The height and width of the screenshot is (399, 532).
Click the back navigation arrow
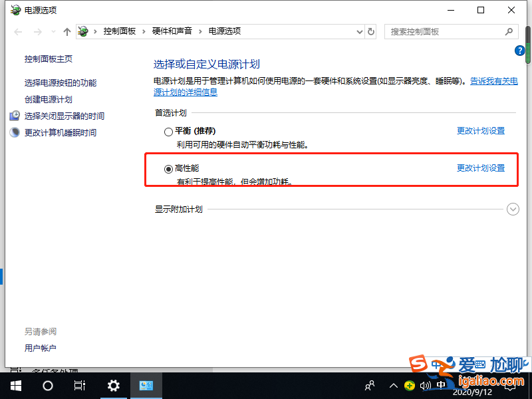pyautogui.click(x=17, y=31)
